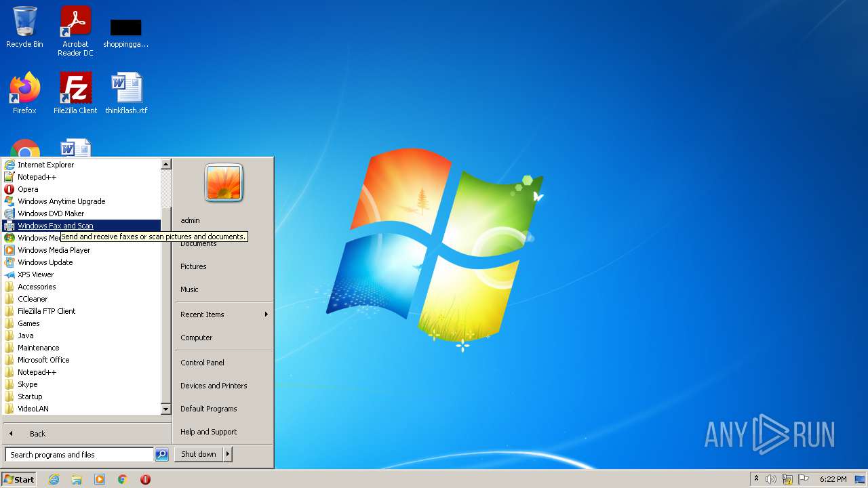Open Devices and Printers
Screen dimensions: 868x488
pyautogui.click(x=224, y=386)
